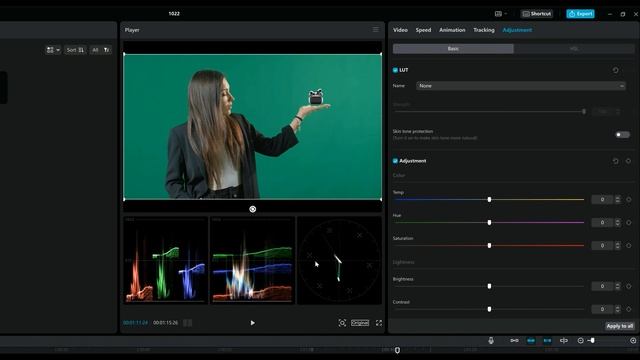Reset the LUT section
The width and height of the screenshot is (640, 360).
point(616,70)
